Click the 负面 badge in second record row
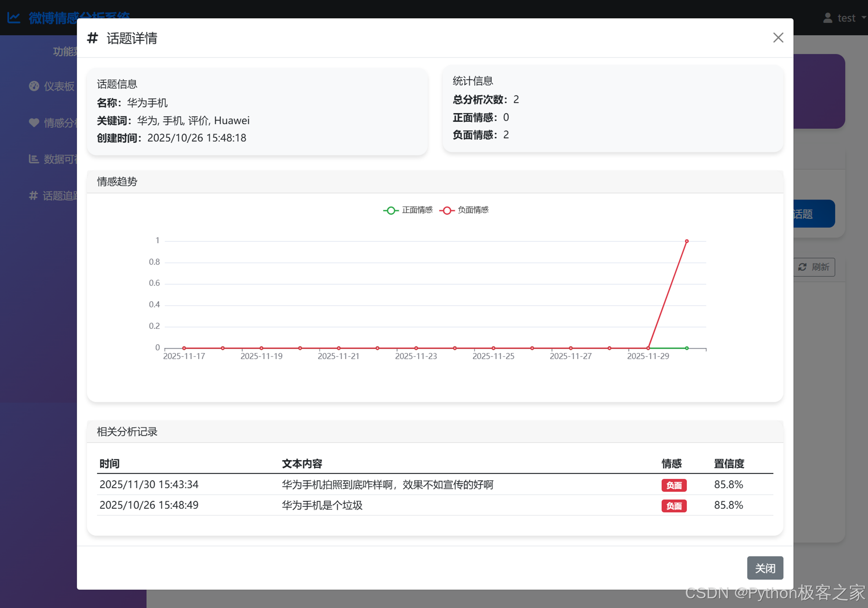The width and height of the screenshot is (868, 608). [x=673, y=506]
